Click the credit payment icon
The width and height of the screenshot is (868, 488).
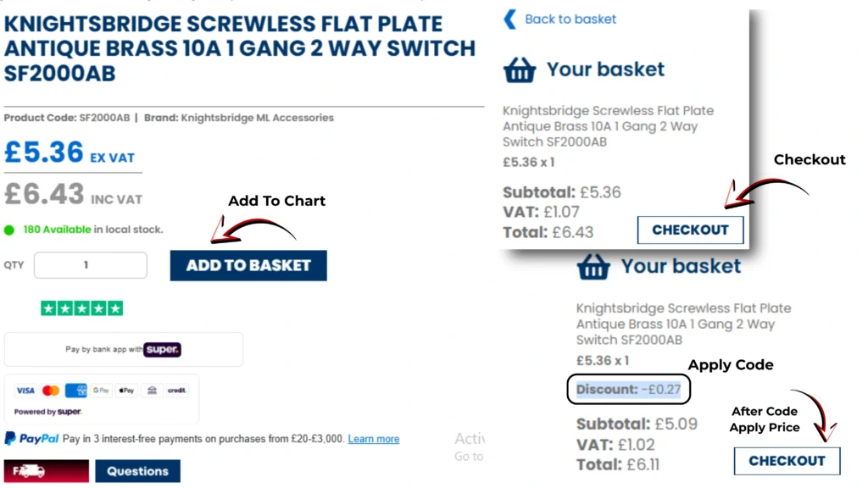pyautogui.click(x=176, y=391)
